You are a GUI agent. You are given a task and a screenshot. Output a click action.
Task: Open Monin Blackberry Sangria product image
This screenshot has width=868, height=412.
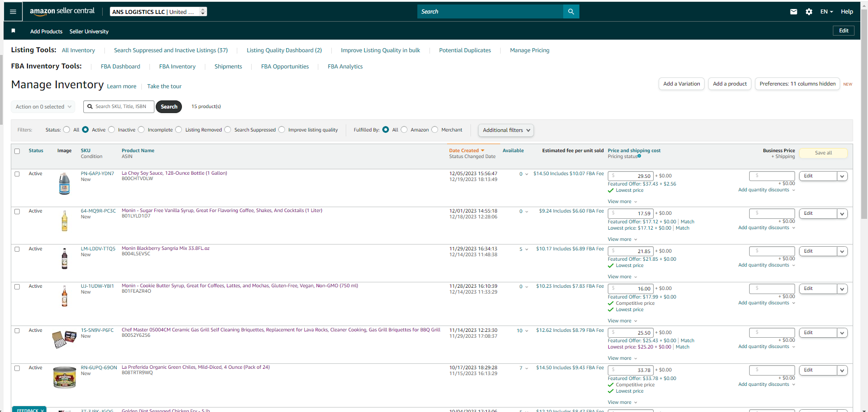click(64, 258)
